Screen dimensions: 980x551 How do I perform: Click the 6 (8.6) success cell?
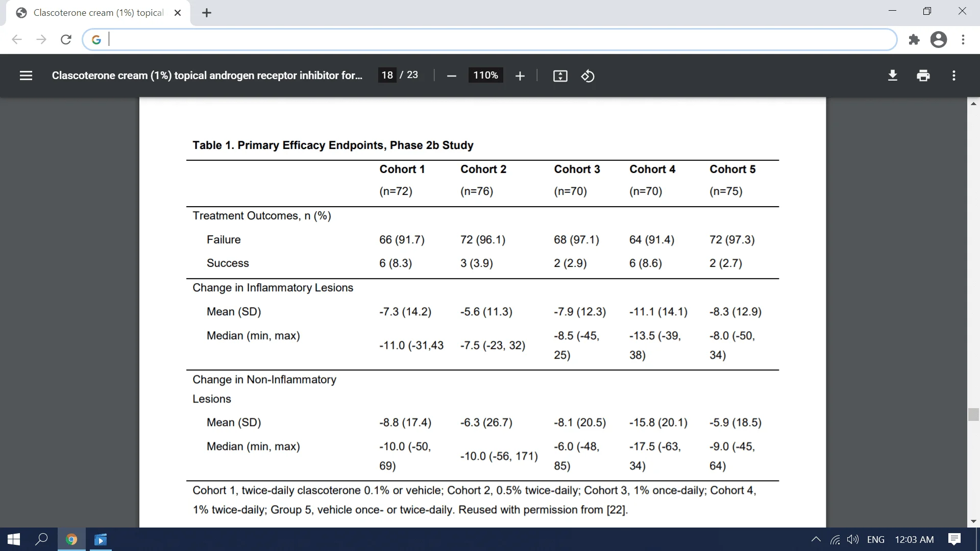(x=646, y=263)
